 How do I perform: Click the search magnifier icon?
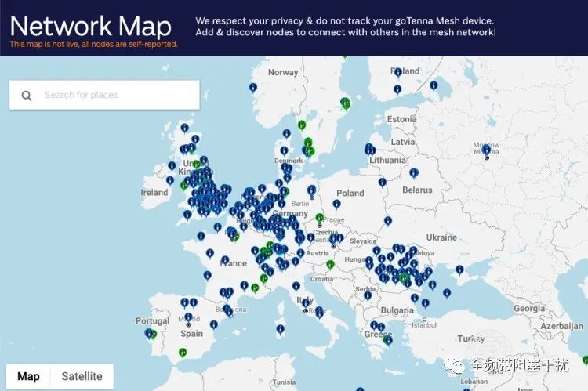[x=27, y=96]
